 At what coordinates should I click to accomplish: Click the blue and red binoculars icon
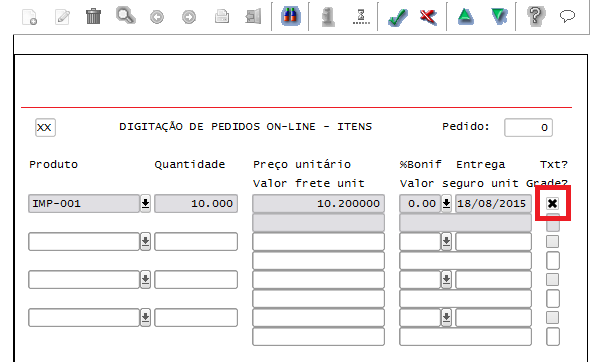[291, 16]
